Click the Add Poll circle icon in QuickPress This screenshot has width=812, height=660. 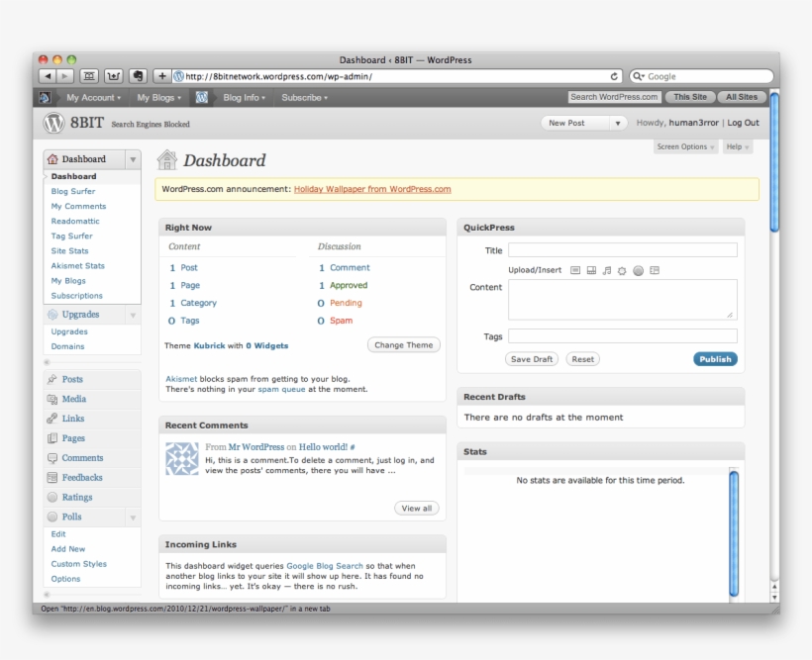click(639, 270)
